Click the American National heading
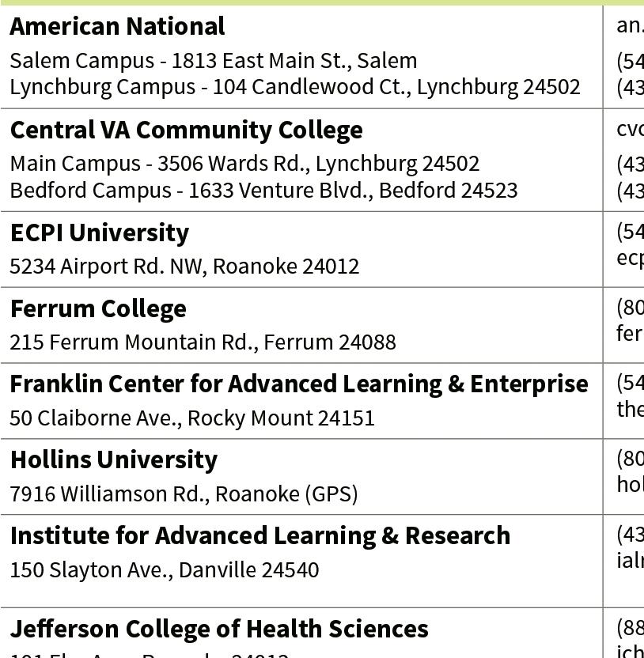Screen dimensions: 644x658 click(x=117, y=26)
